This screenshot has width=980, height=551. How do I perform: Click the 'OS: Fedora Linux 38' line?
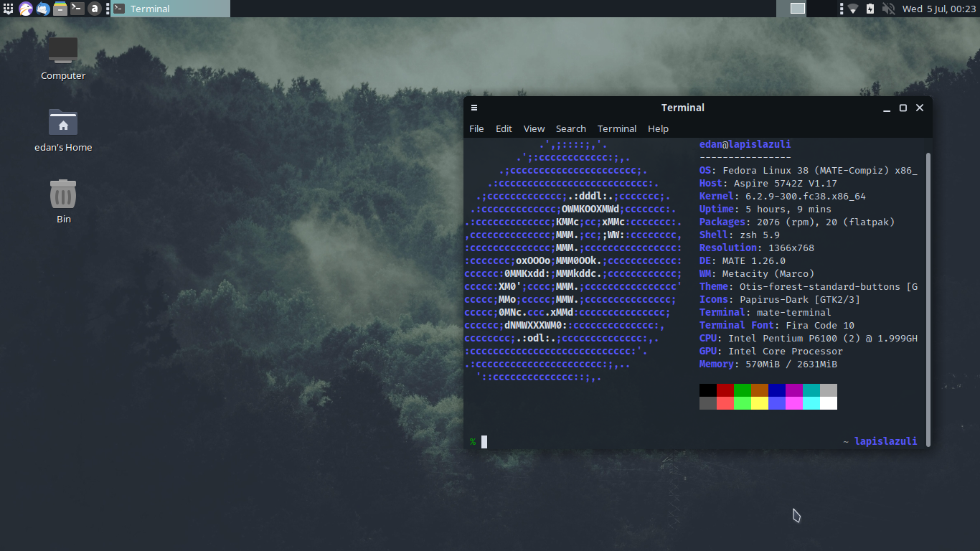click(x=809, y=170)
